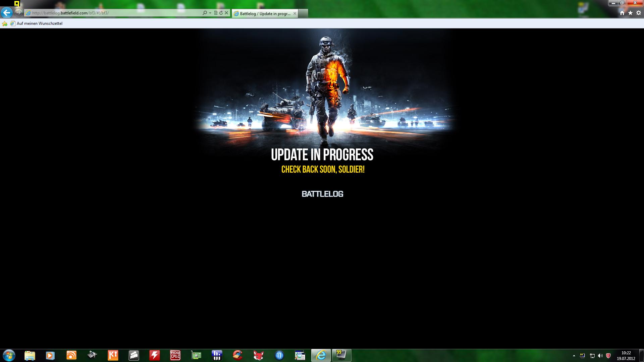This screenshot has height=362, width=644.
Task: Open the Tools gear menu
Action: (638, 13)
